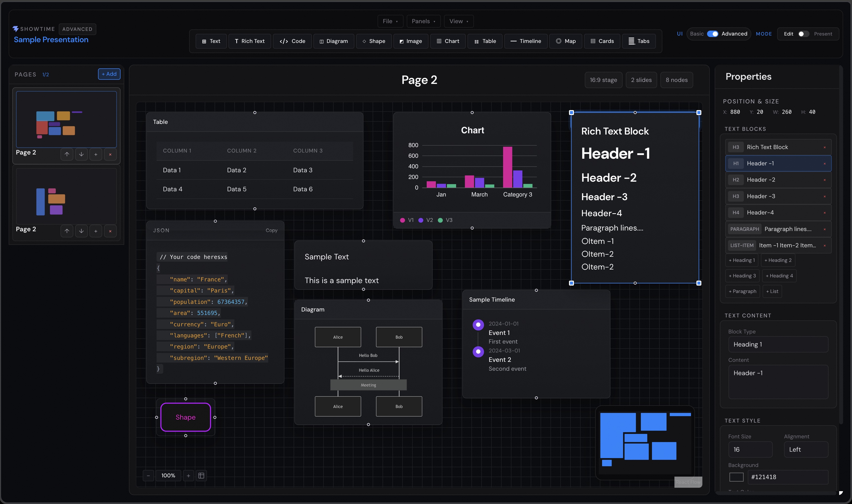Add a Cards node
This screenshot has height=504, width=852.
tap(602, 41)
